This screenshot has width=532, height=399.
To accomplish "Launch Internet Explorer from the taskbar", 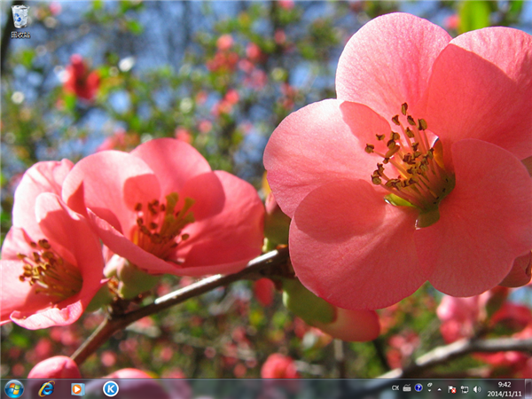I will [x=46, y=388].
